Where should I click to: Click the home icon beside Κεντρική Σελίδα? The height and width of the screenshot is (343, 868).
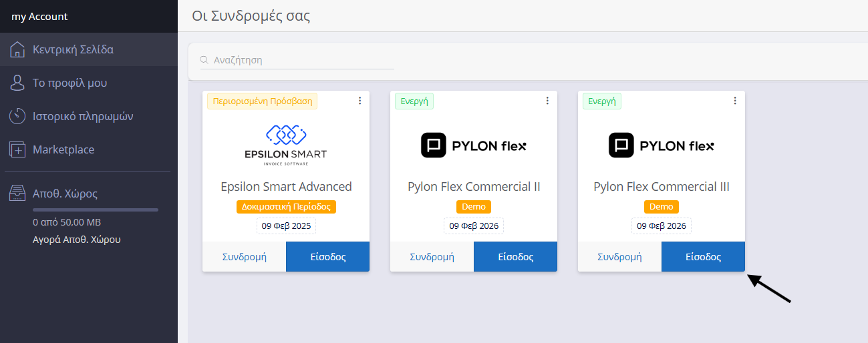tap(17, 49)
